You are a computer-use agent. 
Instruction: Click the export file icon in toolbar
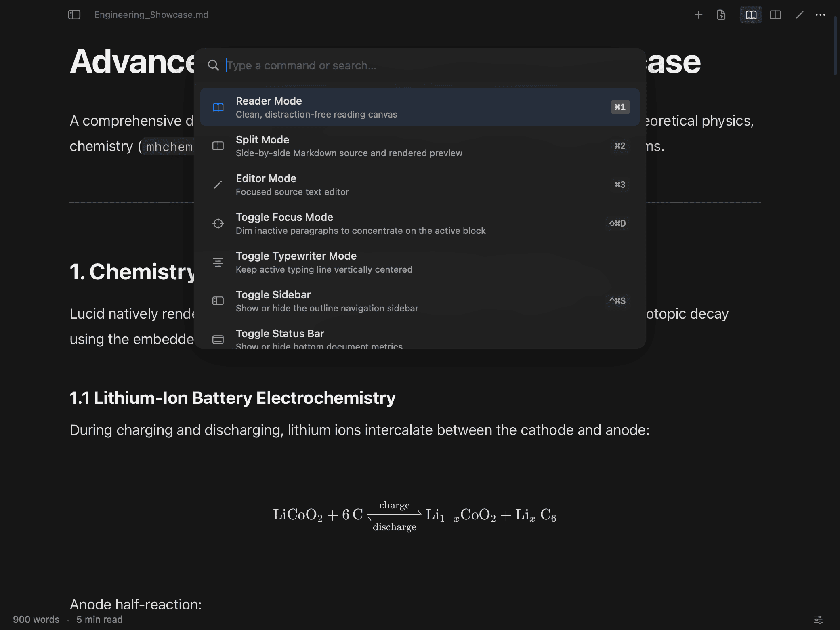pyautogui.click(x=721, y=15)
